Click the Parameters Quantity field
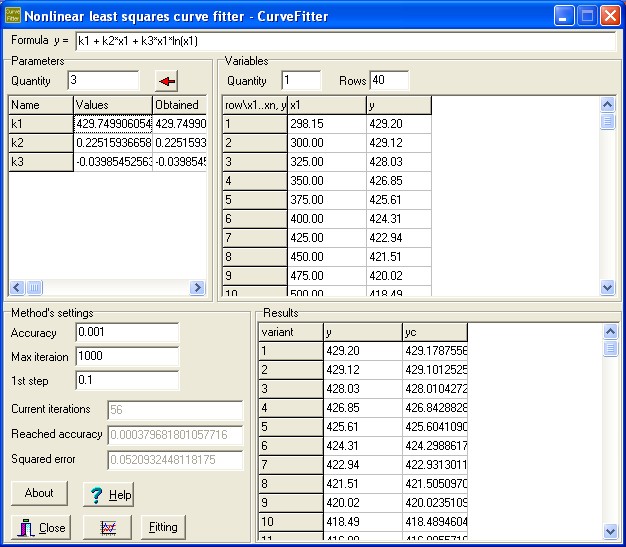The width and height of the screenshot is (626, 547). (x=104, y=80)
